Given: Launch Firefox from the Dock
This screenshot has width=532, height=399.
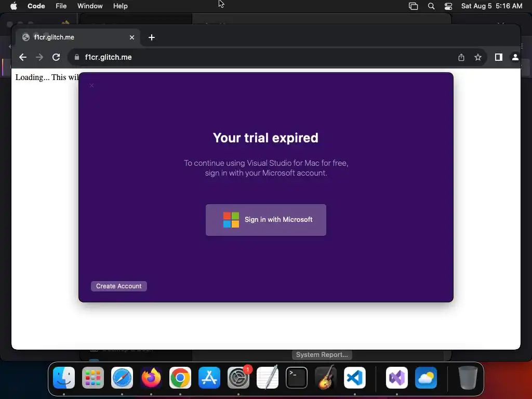Looking at the screenshot, I should click(x=151, y=378).
